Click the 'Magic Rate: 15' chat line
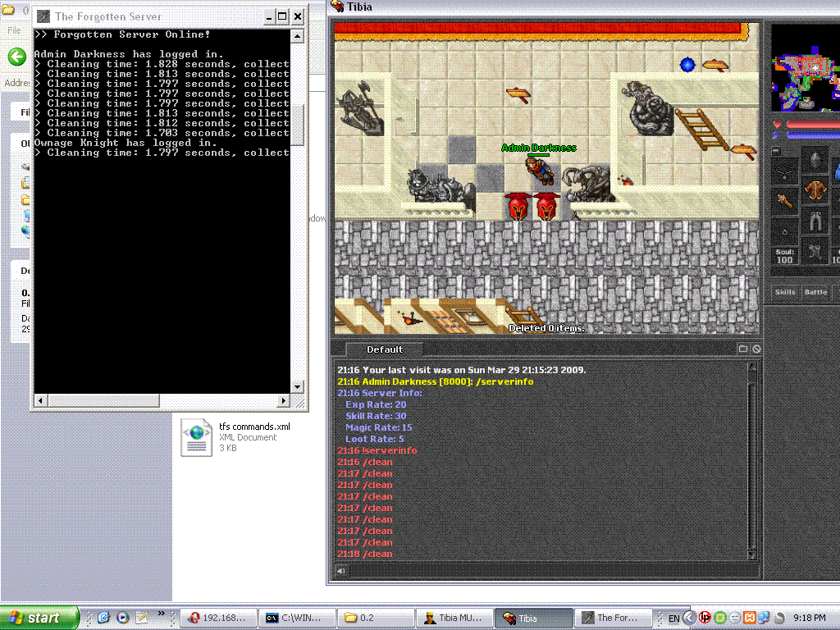The image size is (840, 630). click(x=379, y=427)
